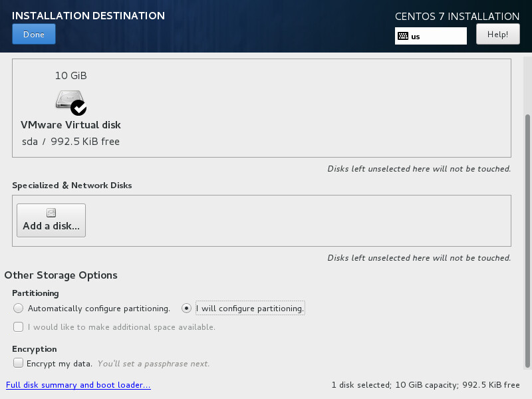The width and height of the screenshot is (532, 399).
Task: Click the 'Other Storage Options' heading
Action: pyautogui.click(x=61, y=275)
